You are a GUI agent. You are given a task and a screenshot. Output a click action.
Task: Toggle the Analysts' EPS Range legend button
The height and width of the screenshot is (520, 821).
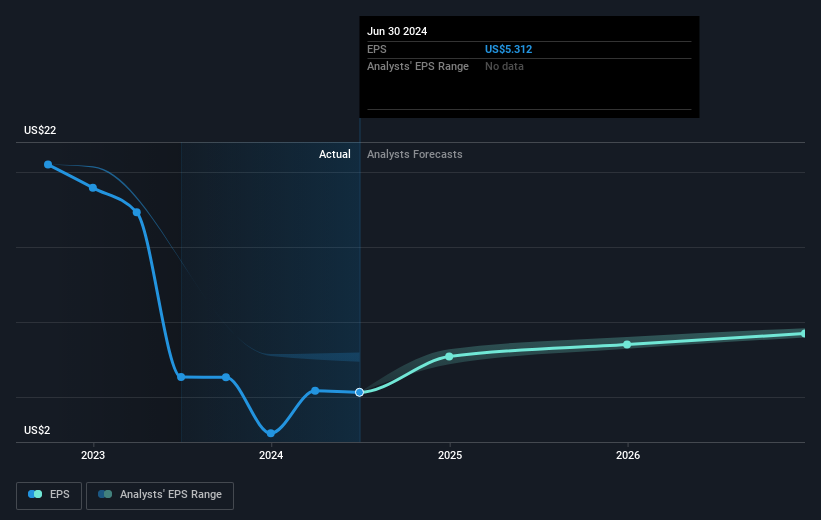pos(160,495)
